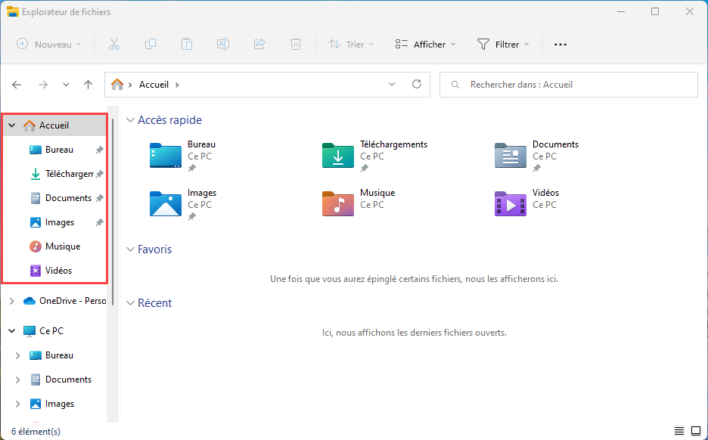Click the Paste clipboard icon
708x440 pixels.
point(186,44)
